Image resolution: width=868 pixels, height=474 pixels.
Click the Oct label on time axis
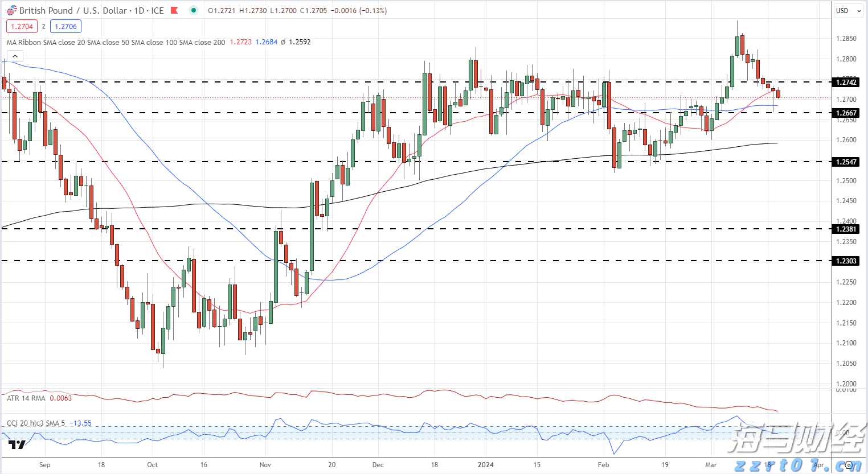[153, 465]
